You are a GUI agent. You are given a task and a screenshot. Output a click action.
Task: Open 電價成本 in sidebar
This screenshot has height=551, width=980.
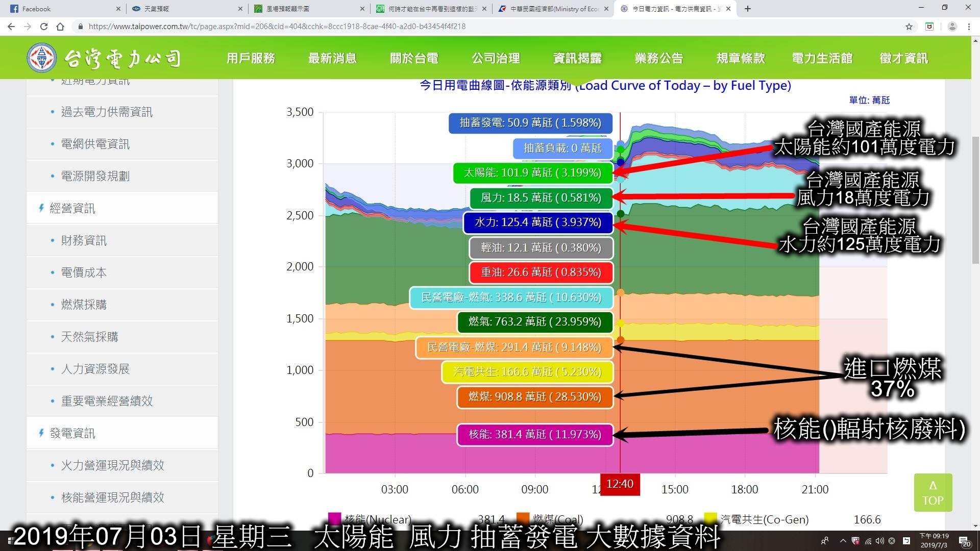point(122,272)
